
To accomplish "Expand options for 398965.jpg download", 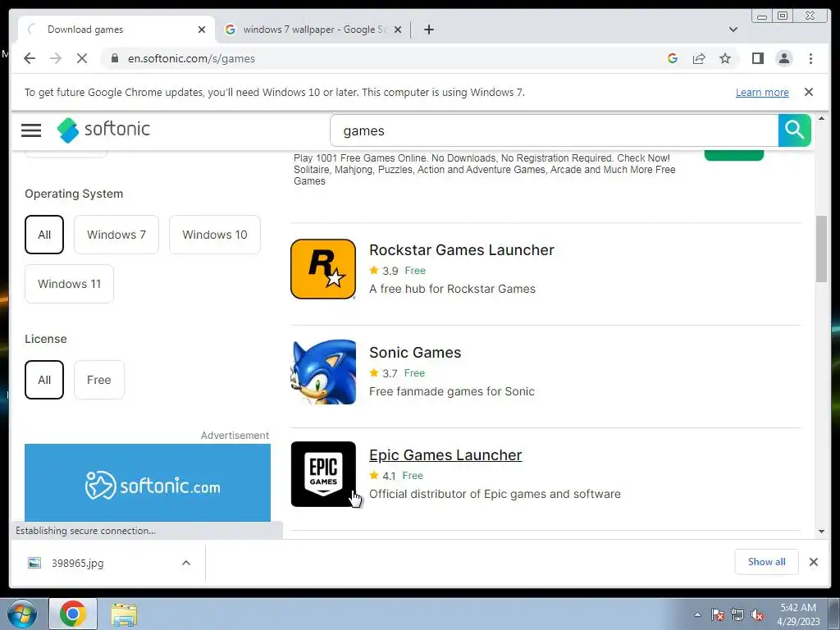I will point(186,563).
